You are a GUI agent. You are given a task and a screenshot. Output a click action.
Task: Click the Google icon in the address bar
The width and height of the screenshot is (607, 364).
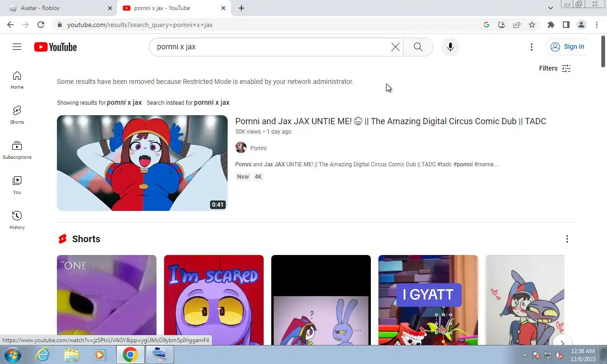point(487,25)
